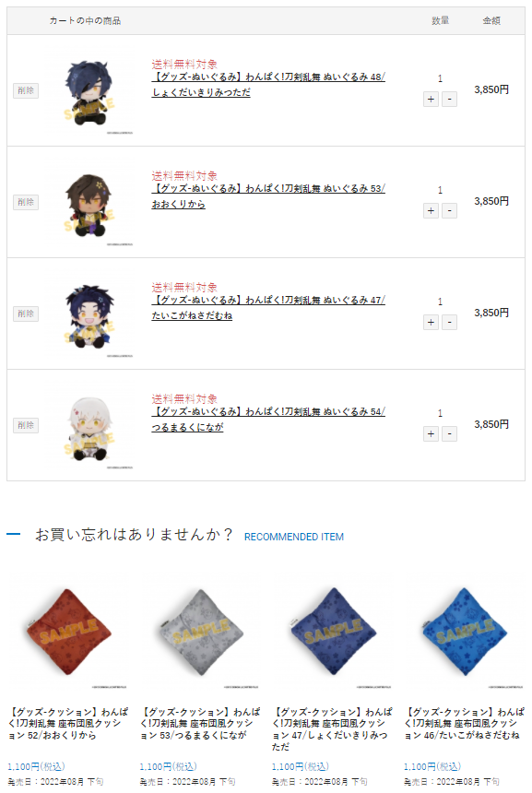The image size is (532, 793).
Task: View the white-haired つるまるくになが plush thumbnail
Action: [89, 428]
